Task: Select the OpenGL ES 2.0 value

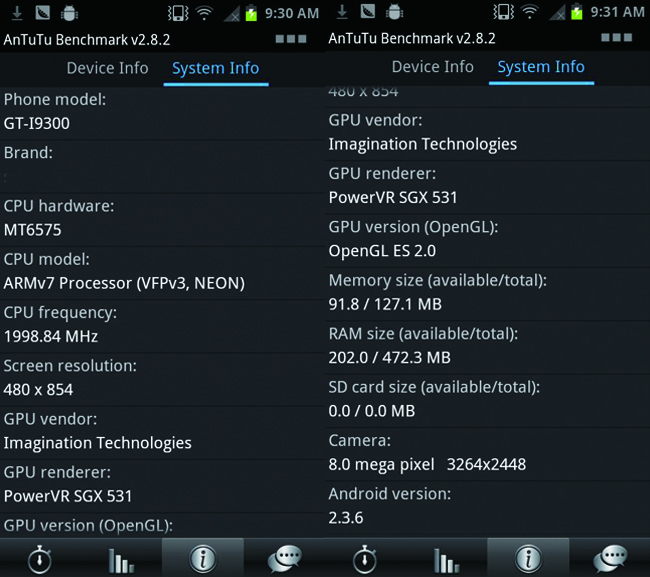Action: tap(382, 251)
